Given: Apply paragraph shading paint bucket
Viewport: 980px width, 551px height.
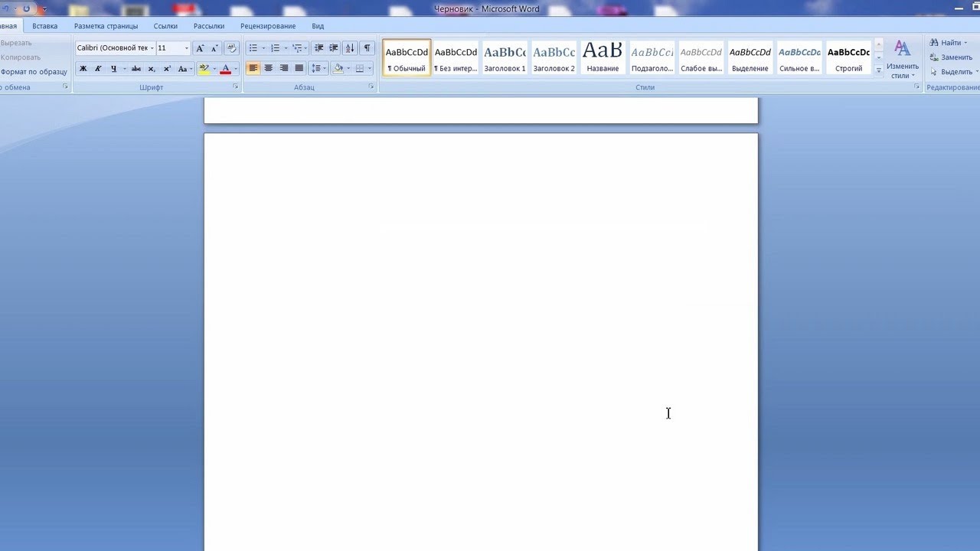Looking at the screenshot, I should [338, 68].
